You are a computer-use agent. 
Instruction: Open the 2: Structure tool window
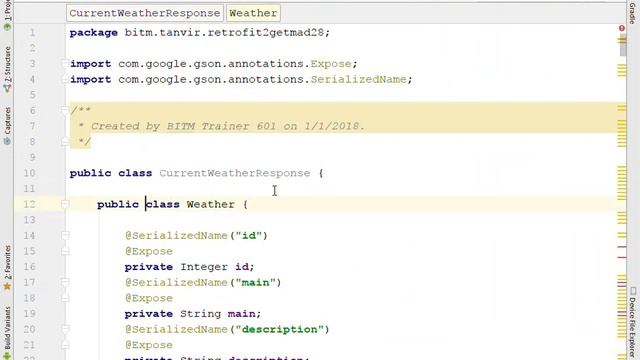coord(7,69)
